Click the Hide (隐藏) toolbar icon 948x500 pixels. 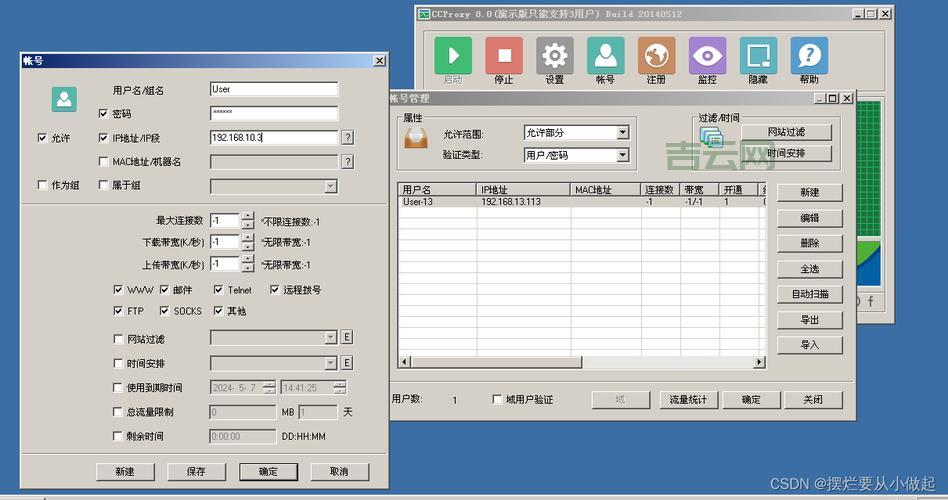pos(758,56)
